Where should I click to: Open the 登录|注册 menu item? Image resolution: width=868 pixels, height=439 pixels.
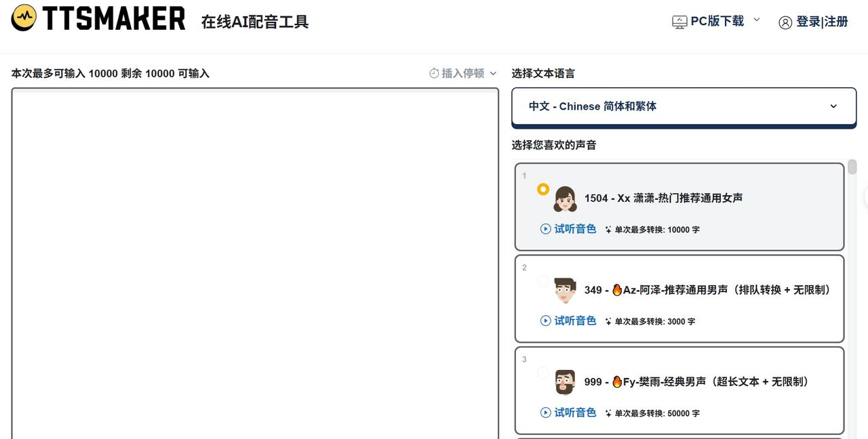821,21
